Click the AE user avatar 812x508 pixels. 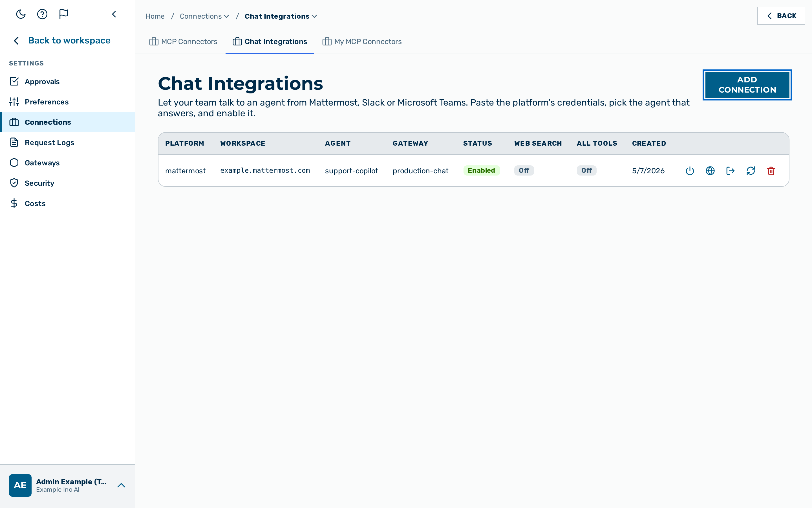click(x=20, y=485)
